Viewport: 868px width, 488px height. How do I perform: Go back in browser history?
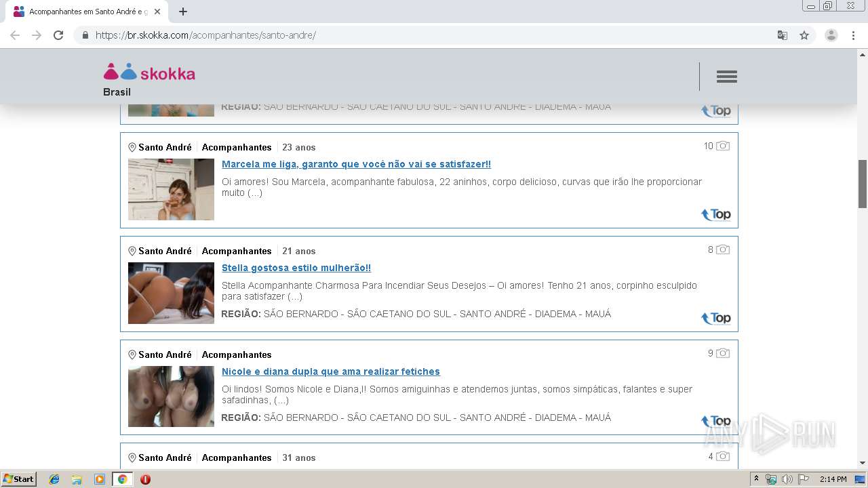coord(15,35)
